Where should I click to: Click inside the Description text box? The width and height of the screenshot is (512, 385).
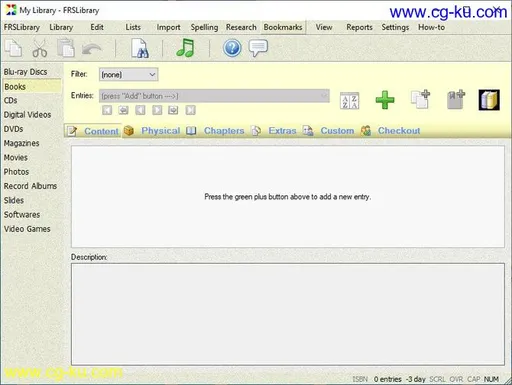(288, 314)
